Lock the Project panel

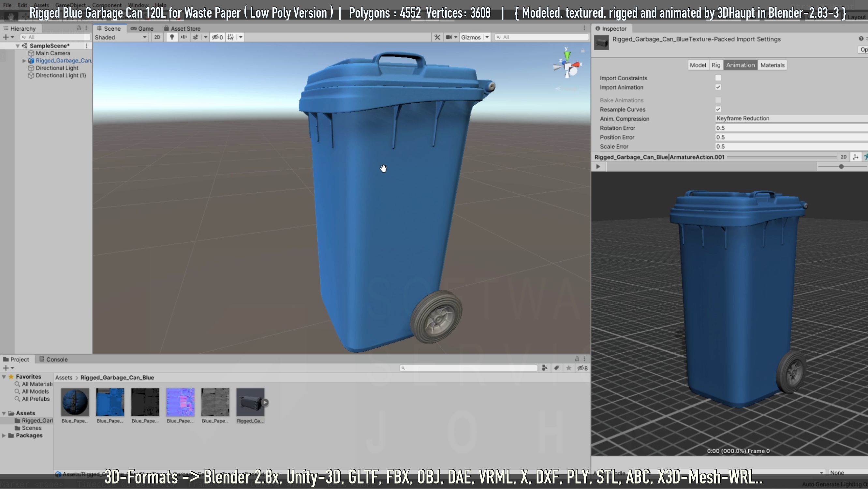coord(577,359)
